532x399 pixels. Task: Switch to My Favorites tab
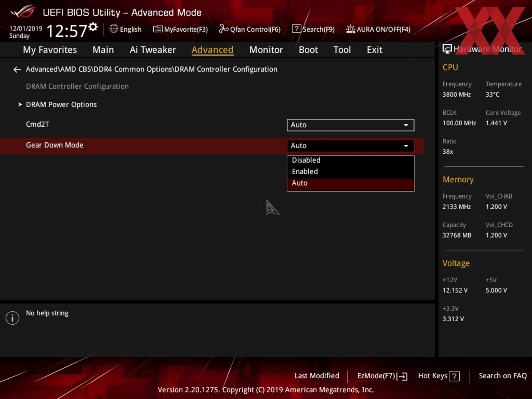[50, 50]
